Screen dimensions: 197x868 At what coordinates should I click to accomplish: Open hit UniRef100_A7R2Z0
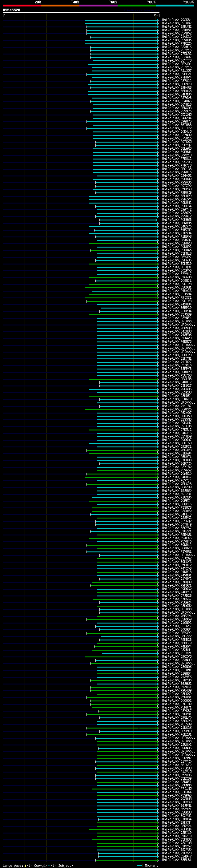click(177, 43)
